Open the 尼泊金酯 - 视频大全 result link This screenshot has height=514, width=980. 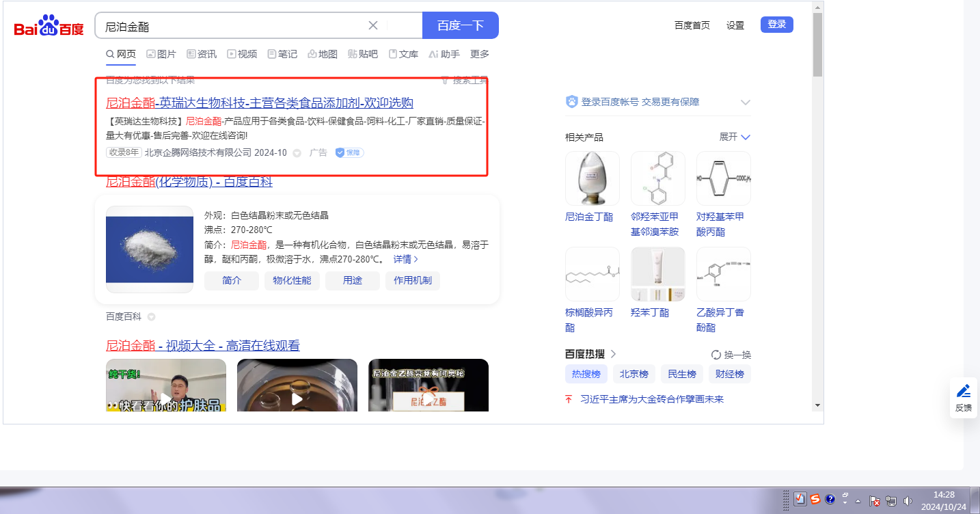coord(203,346)
